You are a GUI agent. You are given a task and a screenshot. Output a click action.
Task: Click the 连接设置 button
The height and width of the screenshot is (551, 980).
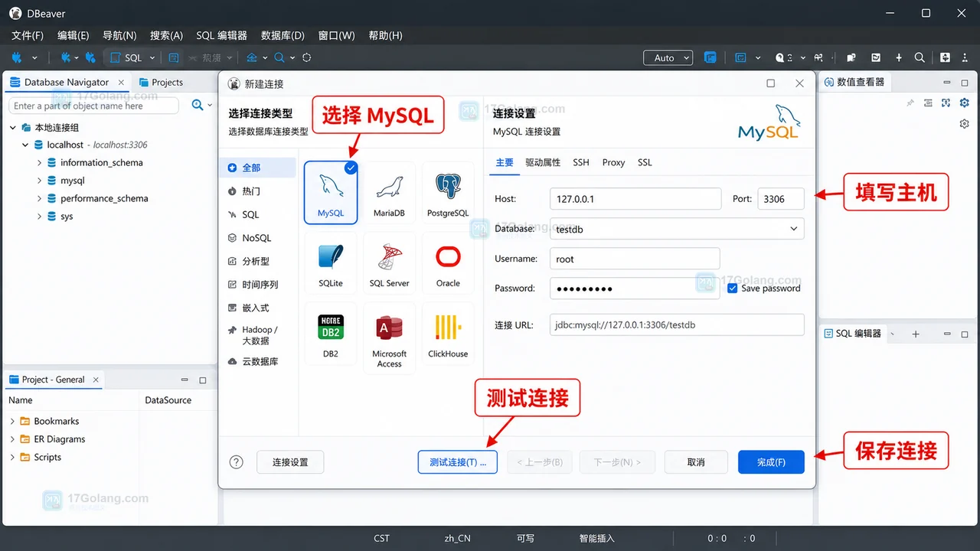(290, 462)
